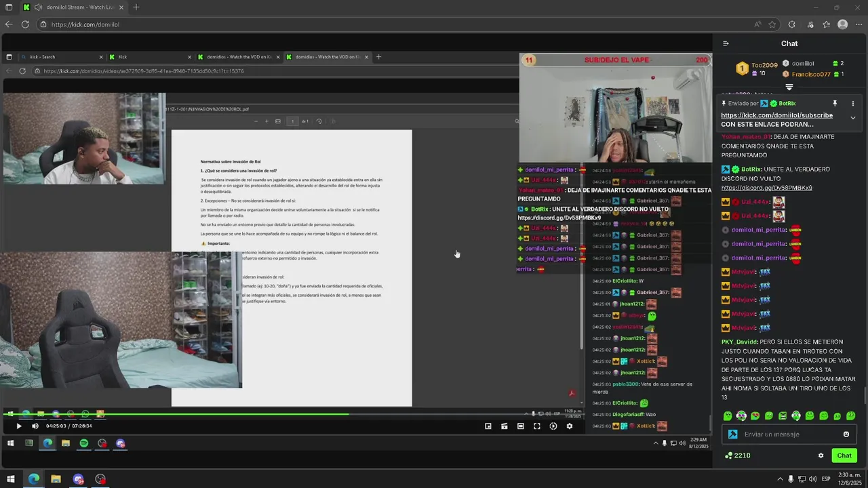This screenshot has width=868, height=488.
Task: Open chat settings gear icon
Action: pos(821,455)
